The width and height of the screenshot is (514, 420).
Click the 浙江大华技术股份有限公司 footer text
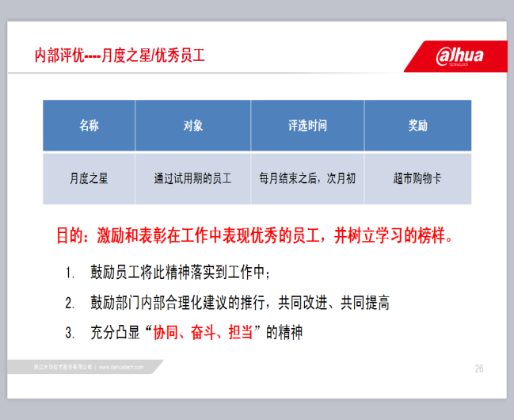(x=63, y=368)
